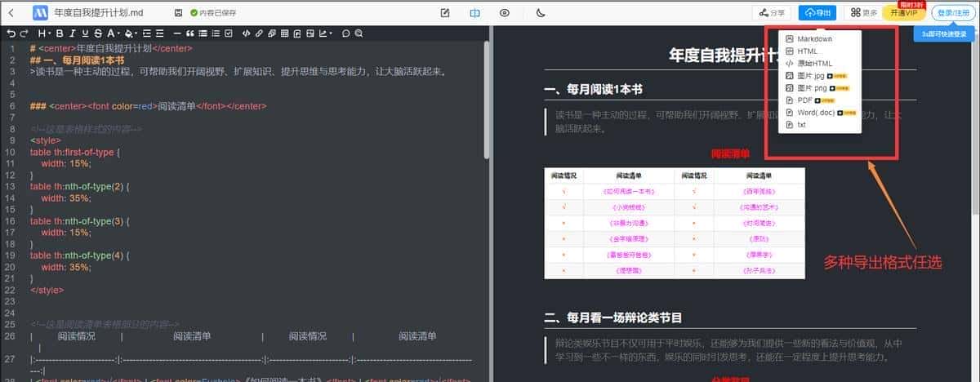Click the table th:first-of-type line in editor

pos(75,152)
